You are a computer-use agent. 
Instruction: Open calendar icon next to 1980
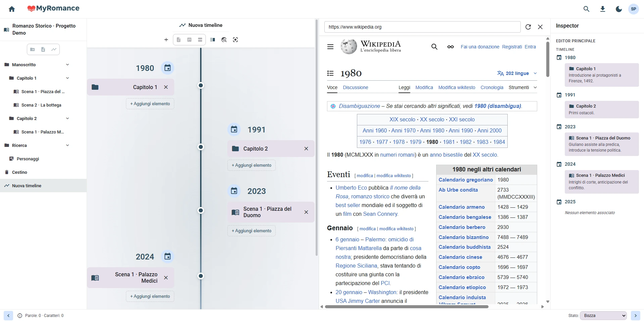pyautogui.click(x=168, y=68)
